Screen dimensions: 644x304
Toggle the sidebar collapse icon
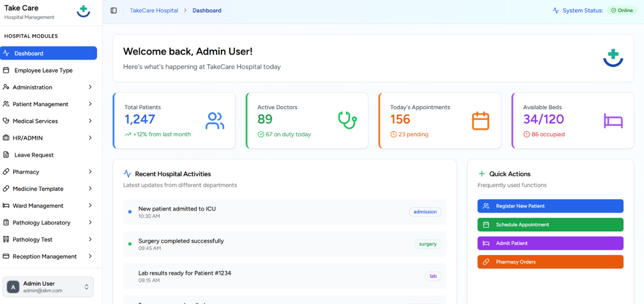click(114, 11)
